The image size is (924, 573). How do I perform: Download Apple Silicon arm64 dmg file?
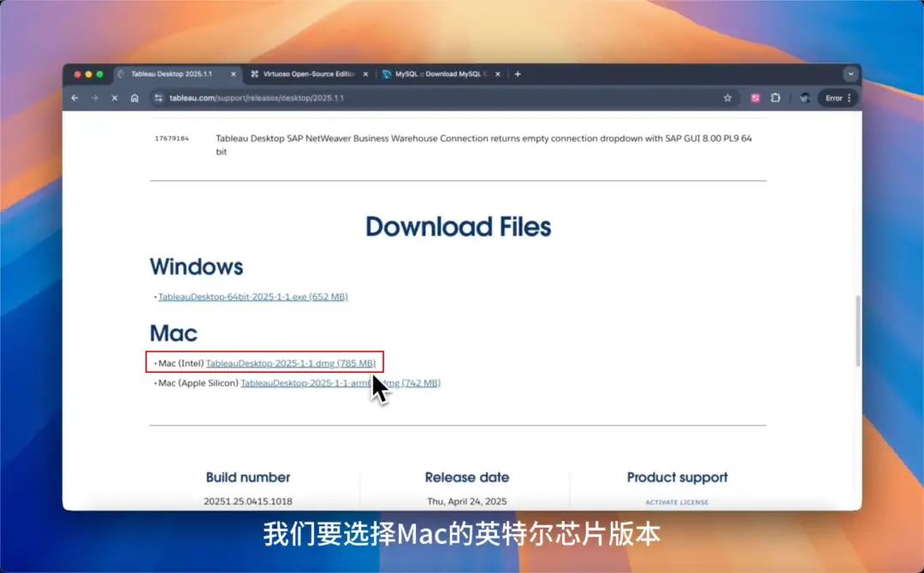click(341, 383)
